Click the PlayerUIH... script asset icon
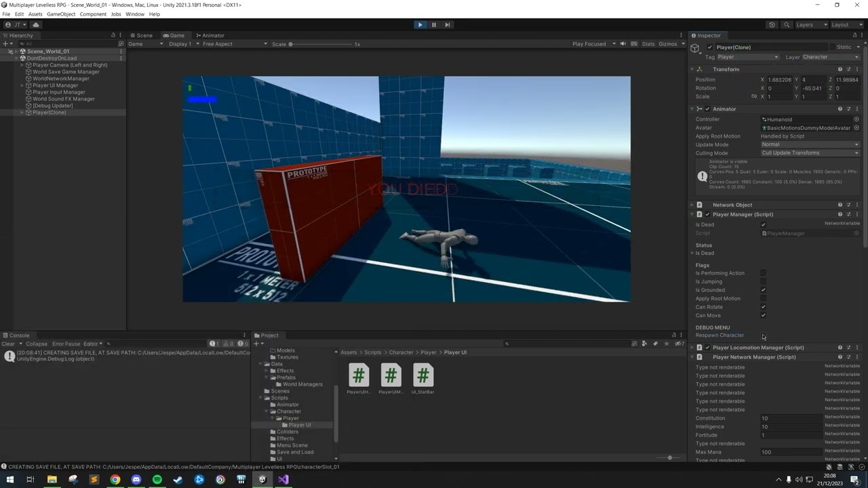 click(x=359, y=375)
